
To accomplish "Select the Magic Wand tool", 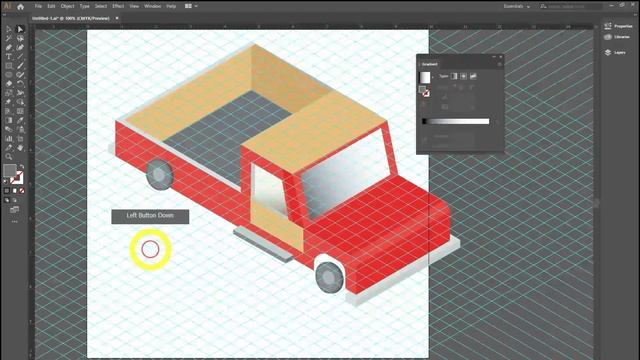I will 9,38.
